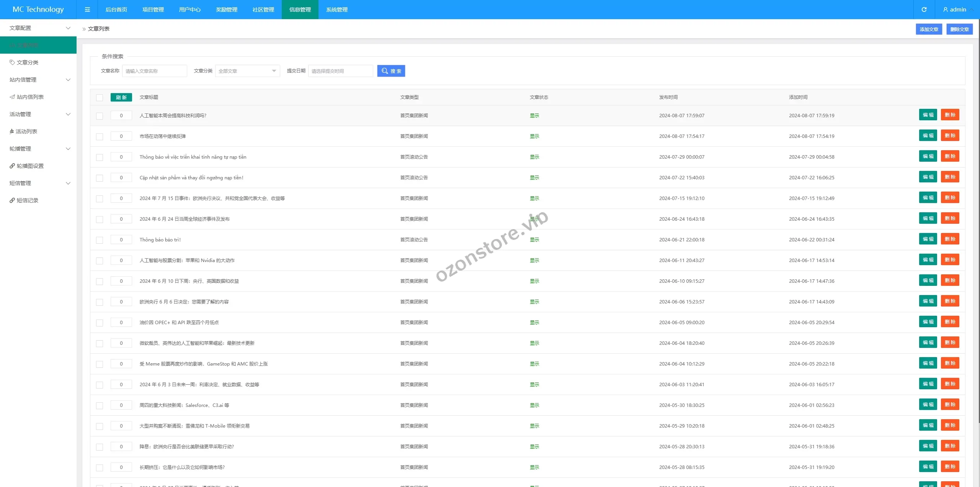Click the blue 添加文章 button
This screenshot has height=487, width=980.
point(929,29)
